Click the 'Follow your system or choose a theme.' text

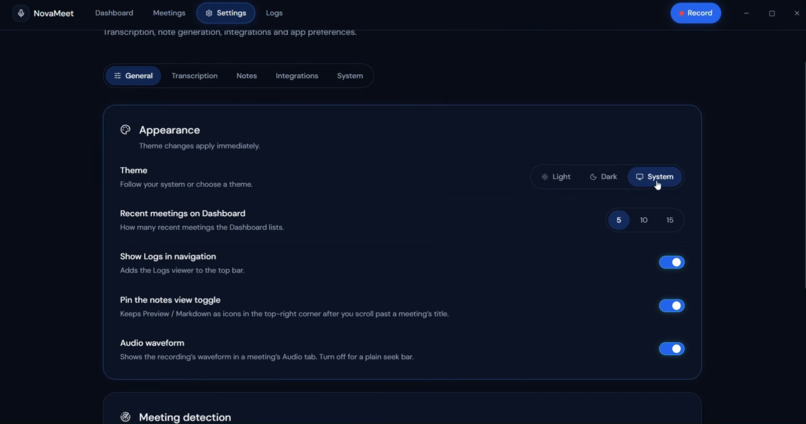pos(186,184)
